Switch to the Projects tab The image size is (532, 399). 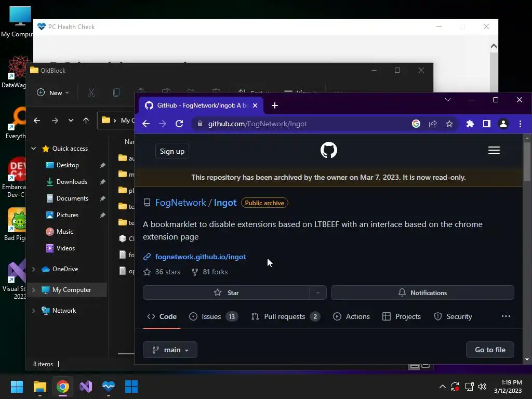point(402,316)
